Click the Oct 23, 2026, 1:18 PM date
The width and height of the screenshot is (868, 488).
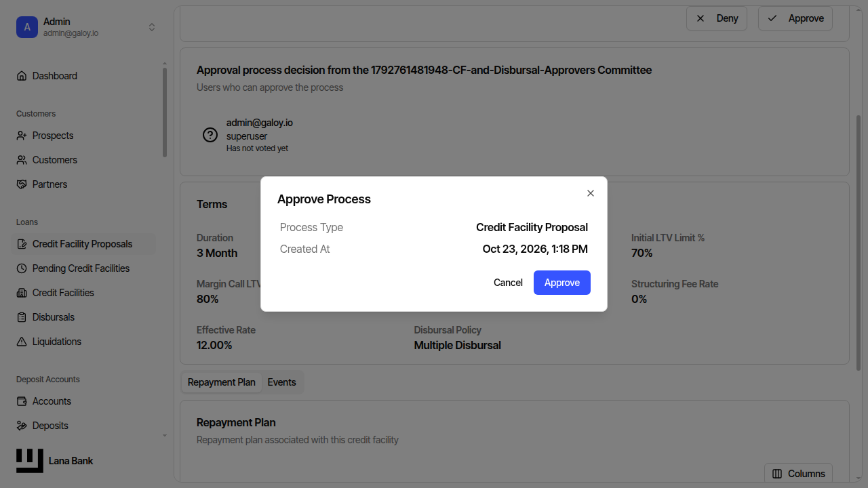[535, 249]
